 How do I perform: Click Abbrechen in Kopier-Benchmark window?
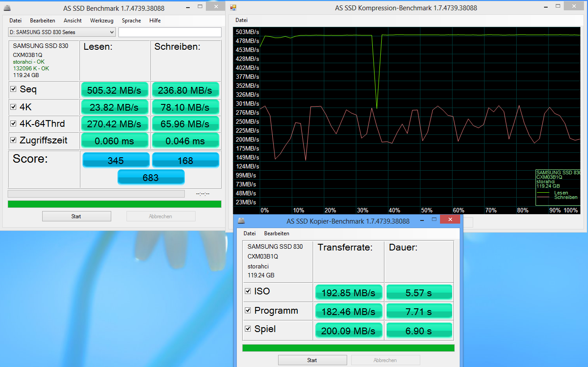pos(385,360)
